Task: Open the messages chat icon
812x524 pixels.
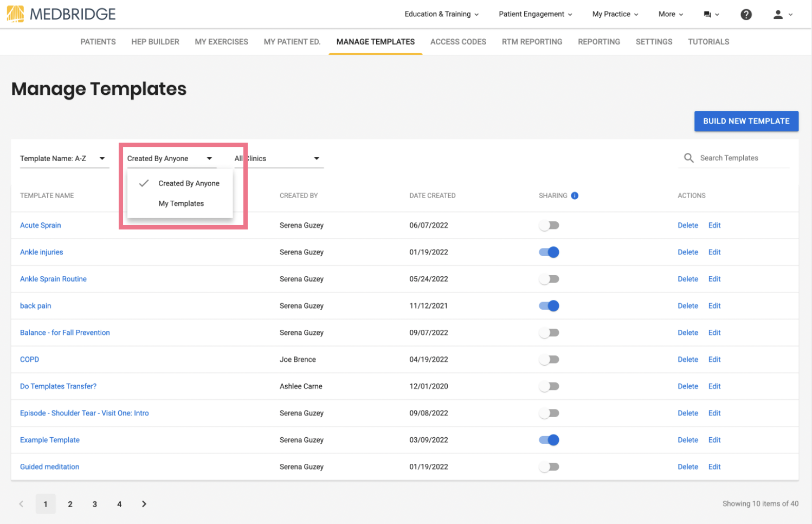Action: 707,15
